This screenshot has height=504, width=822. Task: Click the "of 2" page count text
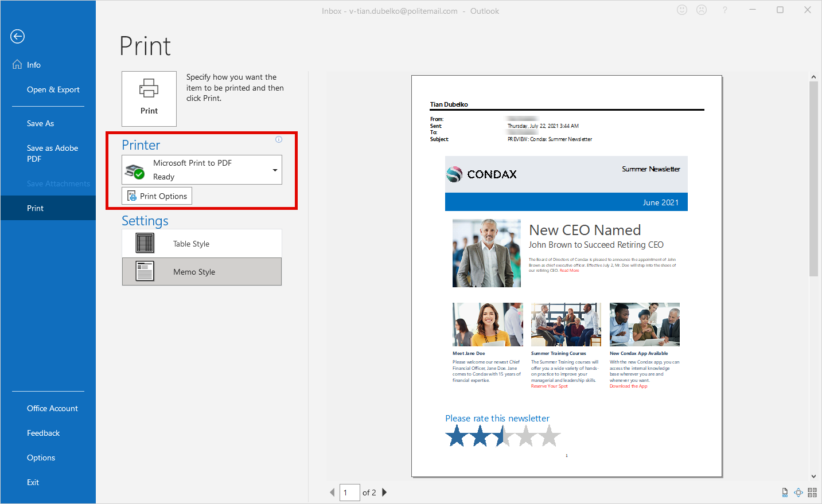(x=369, y=493)
